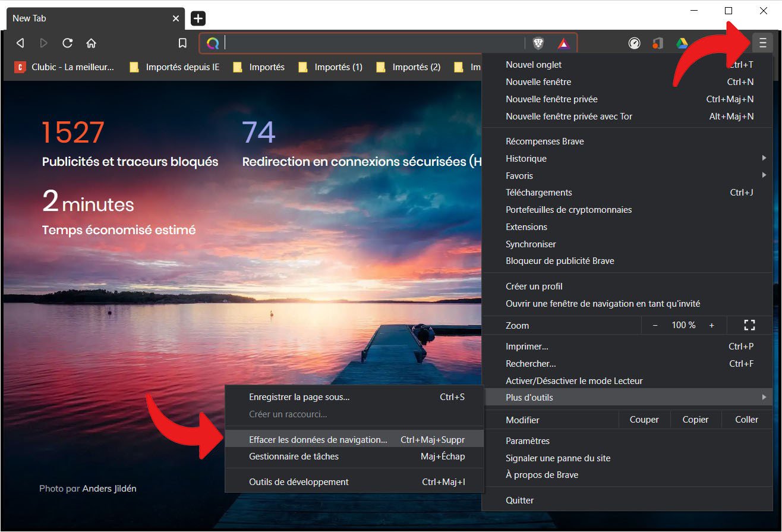The height and width of the screenshot is (532, 782).
Task: Increase zoom with the plus control
Action: 711,325
